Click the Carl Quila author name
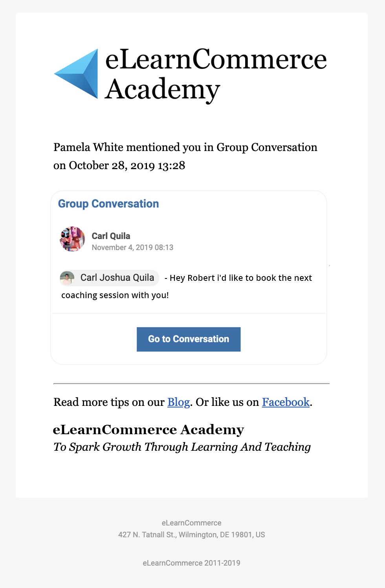385x588 pixels. tap(111, 236)
